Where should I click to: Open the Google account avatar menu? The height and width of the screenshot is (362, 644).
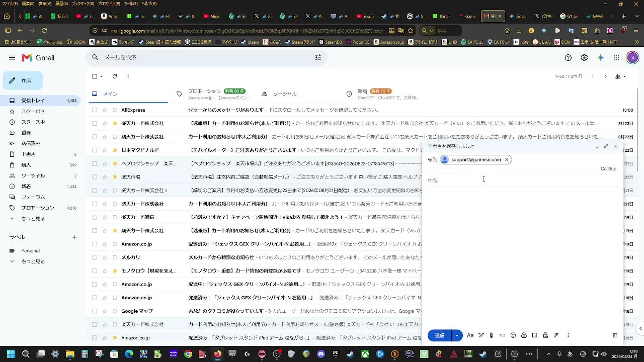(x=632, y=58)
